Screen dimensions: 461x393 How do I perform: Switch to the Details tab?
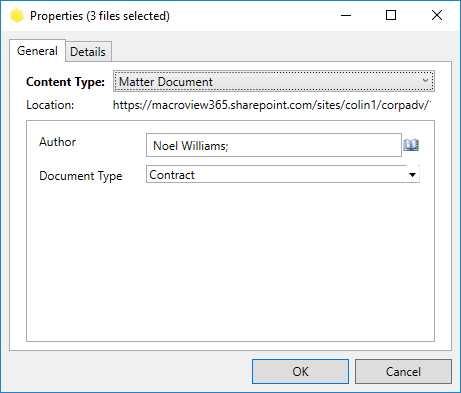pyautogui.click(x=88, y=52)
